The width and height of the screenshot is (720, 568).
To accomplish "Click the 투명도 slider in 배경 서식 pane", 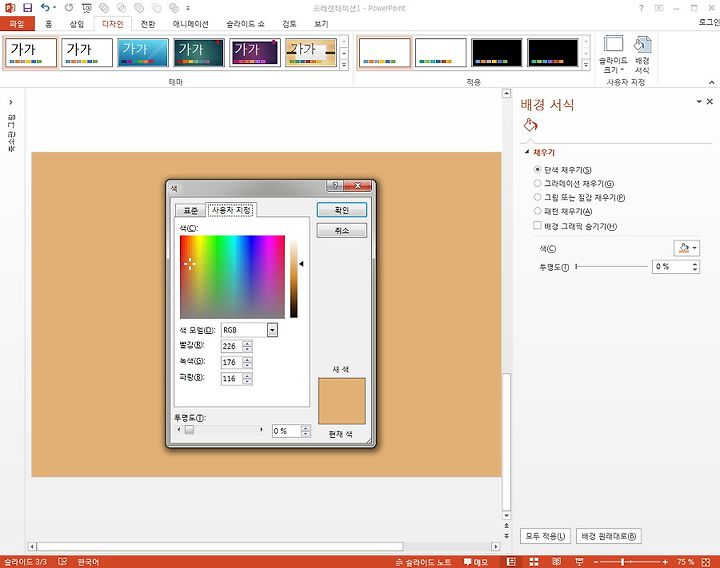I will click(x=611, y=266).
